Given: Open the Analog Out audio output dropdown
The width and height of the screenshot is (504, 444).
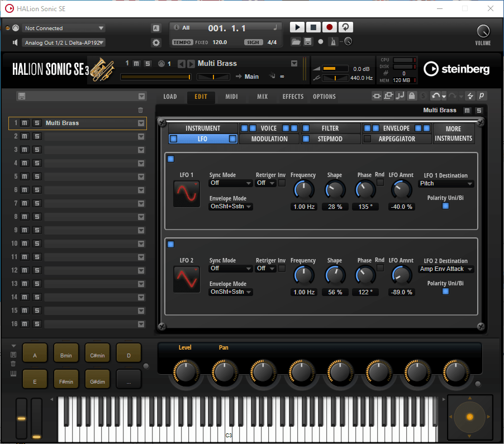Looking at the screenshot, I should click(x=63, y=42).
